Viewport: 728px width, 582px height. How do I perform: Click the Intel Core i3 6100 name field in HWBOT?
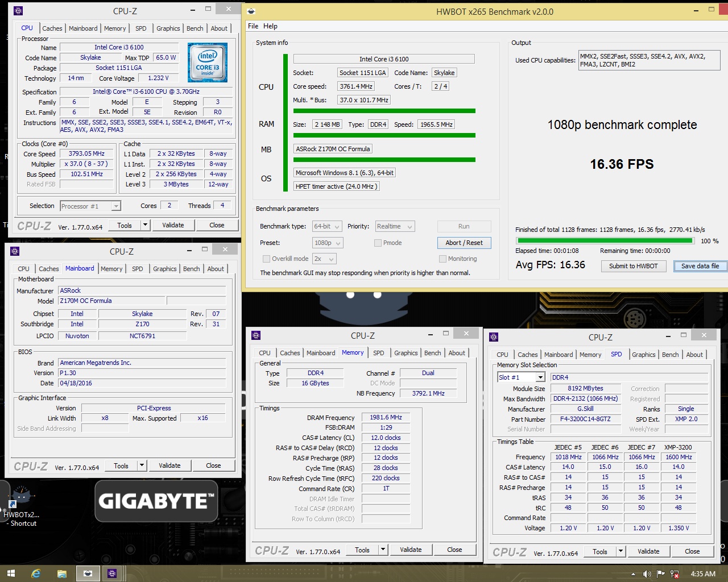click(x=384, y=59)
